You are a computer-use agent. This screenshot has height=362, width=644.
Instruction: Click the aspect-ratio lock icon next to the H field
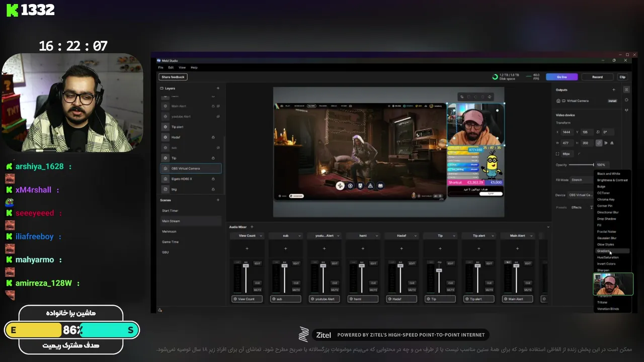(x=599, y=143)
